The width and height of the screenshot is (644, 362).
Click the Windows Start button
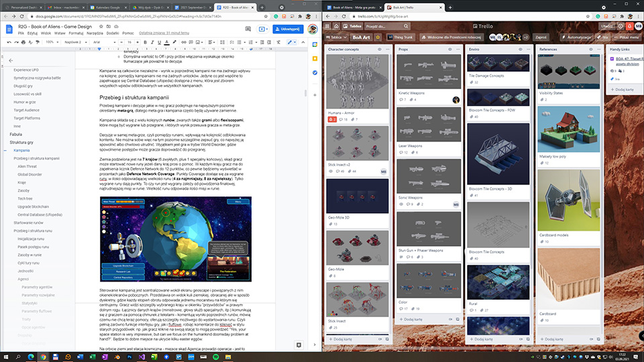(6, 357)
